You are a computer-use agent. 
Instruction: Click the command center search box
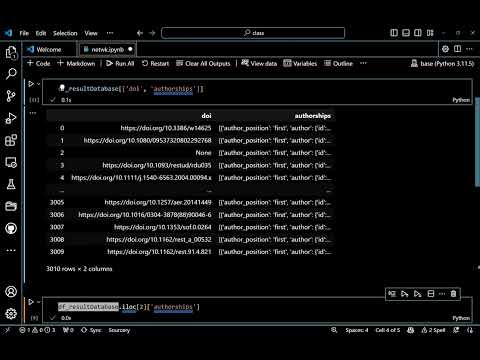tap(253, 33)
